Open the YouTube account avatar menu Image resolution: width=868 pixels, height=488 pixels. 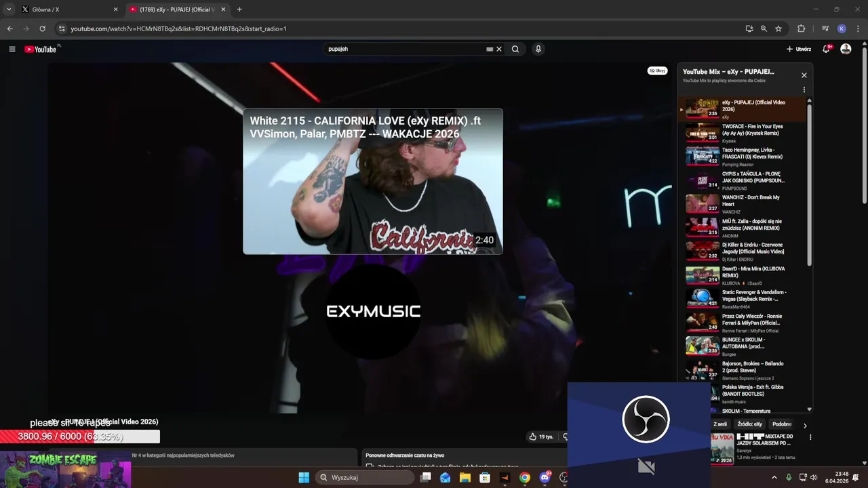tap(846, 49)
